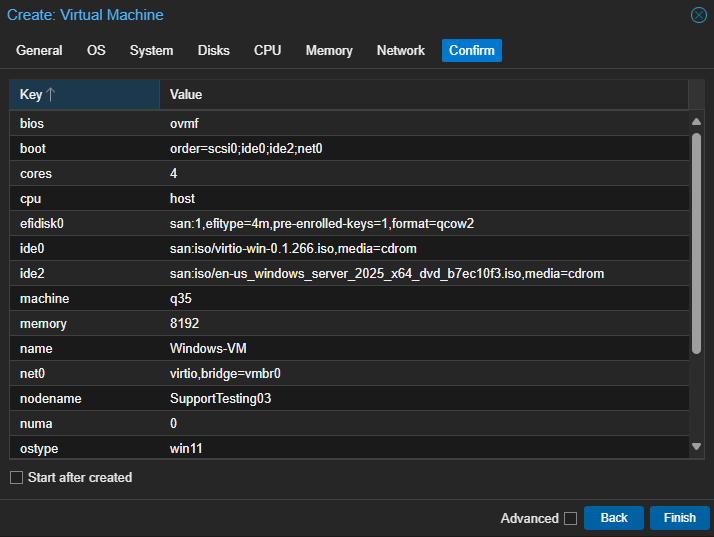This screenshot has width=714, height=537.
Task: Switch to the CPU tab
Action: click(x=267, y=50)
